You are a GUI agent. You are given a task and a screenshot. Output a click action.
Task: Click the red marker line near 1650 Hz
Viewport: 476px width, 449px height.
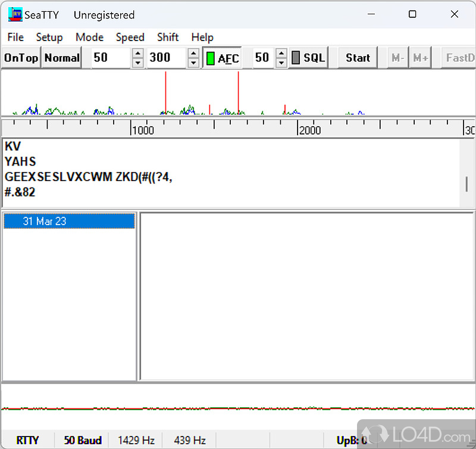pyautogui.click(x=239, y=93)
